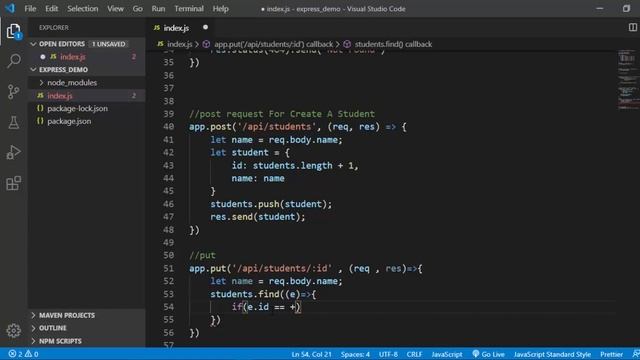Click line number 40 in gutter
The width and height of the screenshot is (640, 360).
click(168, 127)
